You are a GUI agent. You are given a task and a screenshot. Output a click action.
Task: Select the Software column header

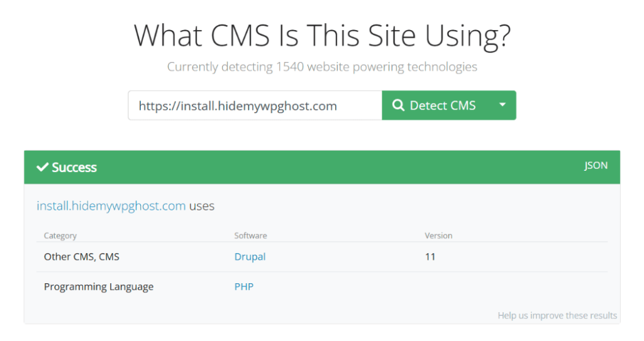point(250,235)
